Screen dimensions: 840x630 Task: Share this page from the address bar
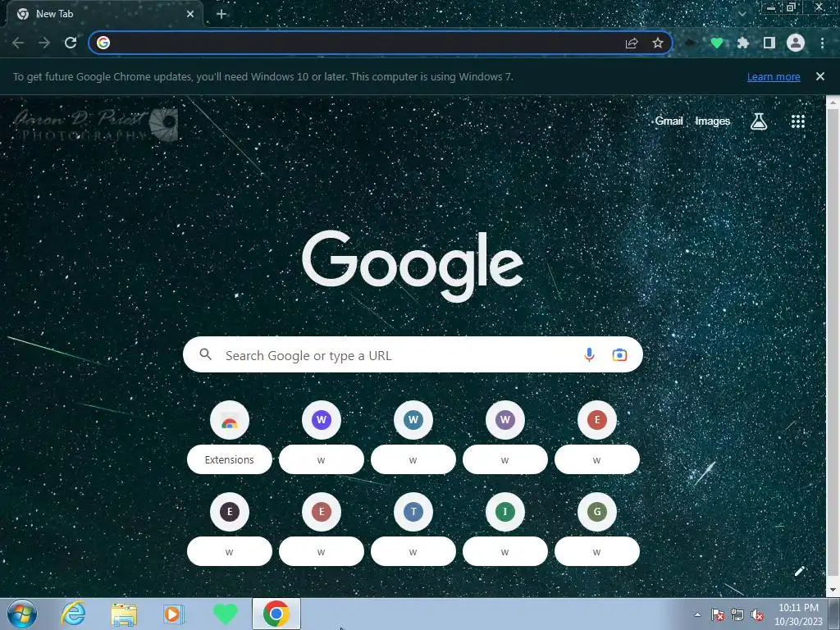click(x=632, y=43)
